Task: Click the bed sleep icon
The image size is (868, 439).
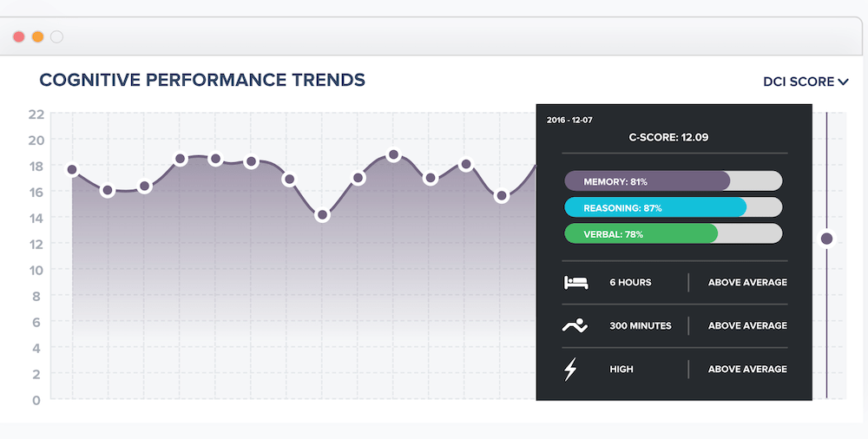Action: point(575,282)
